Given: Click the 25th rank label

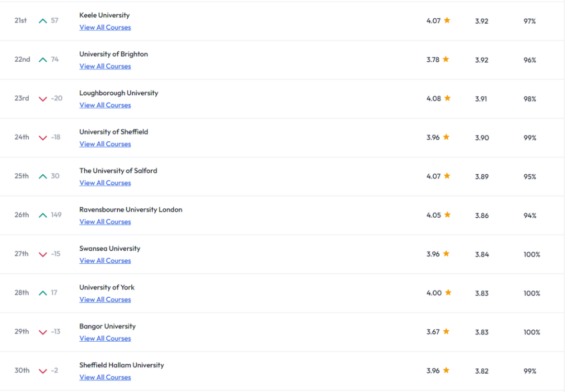Looking at the screenshot, I should click(21, 176).
